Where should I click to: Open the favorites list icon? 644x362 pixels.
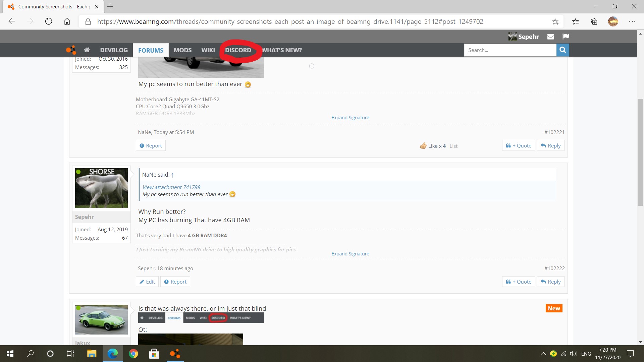tap(576, 21)
